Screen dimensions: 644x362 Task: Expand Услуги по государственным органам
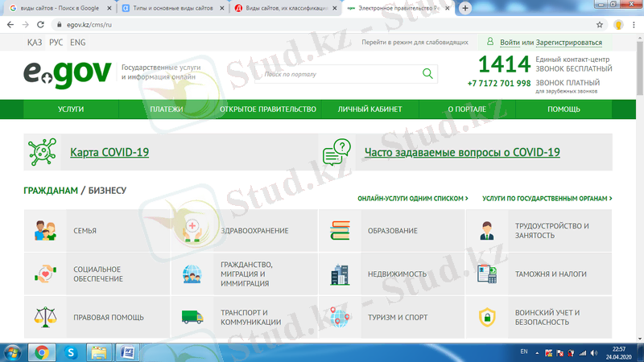547,198
